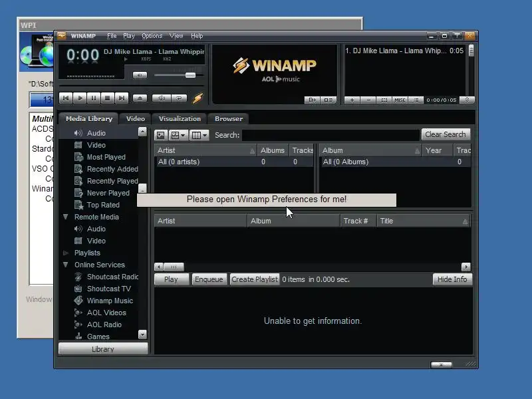Skip to next track button

coord(121,98)
